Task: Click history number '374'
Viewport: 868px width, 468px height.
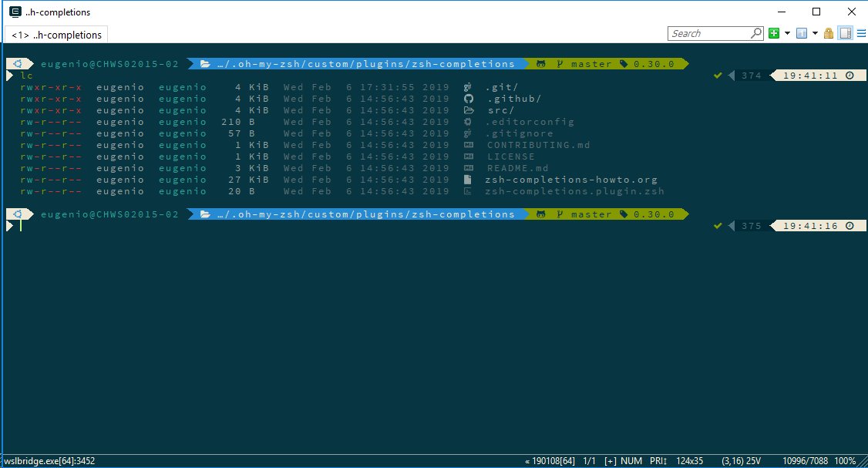Action: coord(751,76)
